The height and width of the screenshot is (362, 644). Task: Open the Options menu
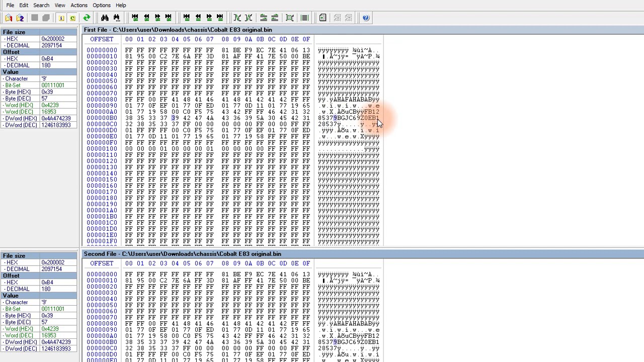pyautogui.click(x=102, y=5)
